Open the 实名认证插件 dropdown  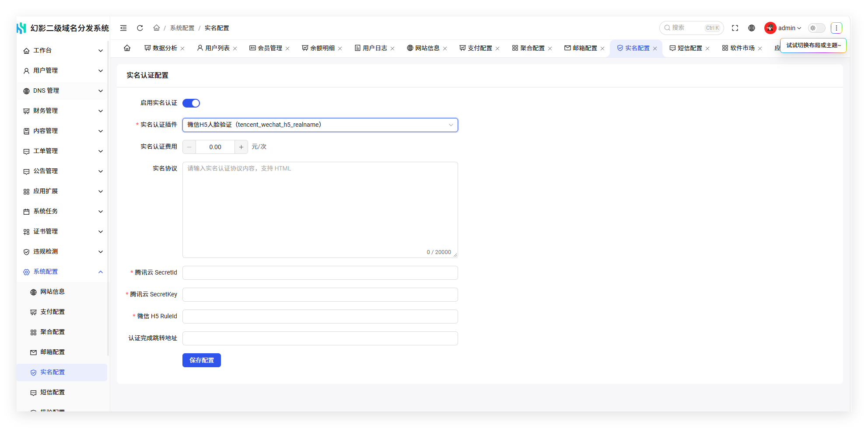[x=320, y=125]
